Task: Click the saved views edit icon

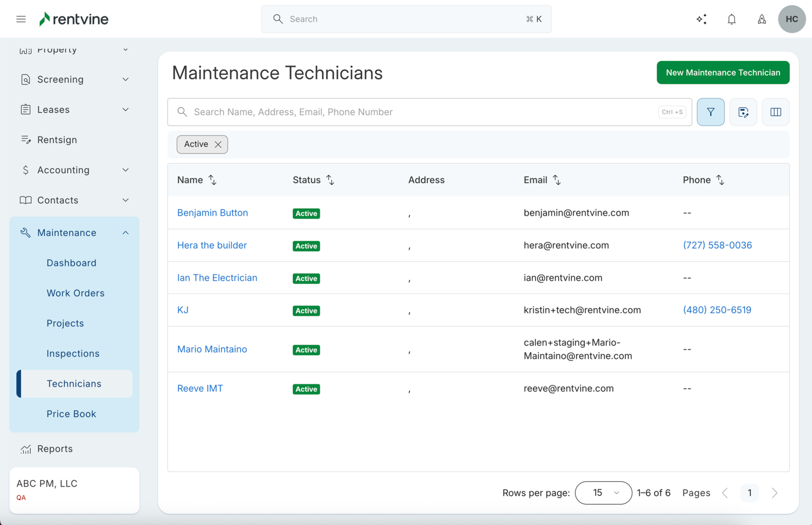Action: [x=743, y=112]
